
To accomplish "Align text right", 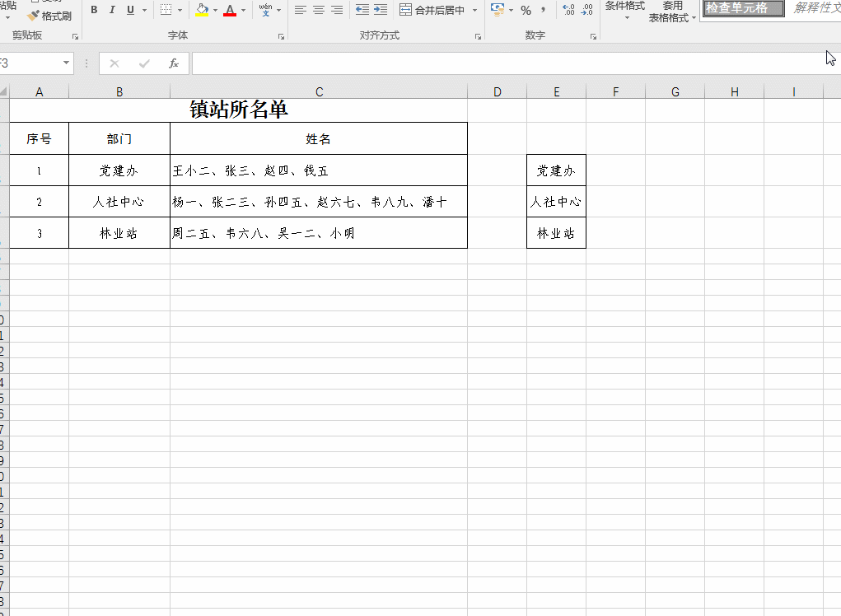I will (337, 10).
